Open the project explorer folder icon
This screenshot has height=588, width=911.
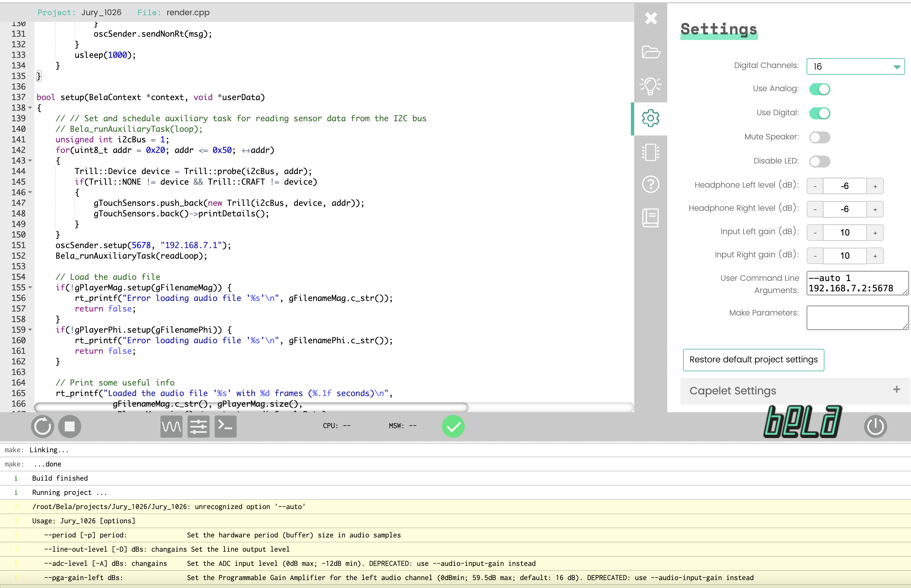[x=651, y=52]
